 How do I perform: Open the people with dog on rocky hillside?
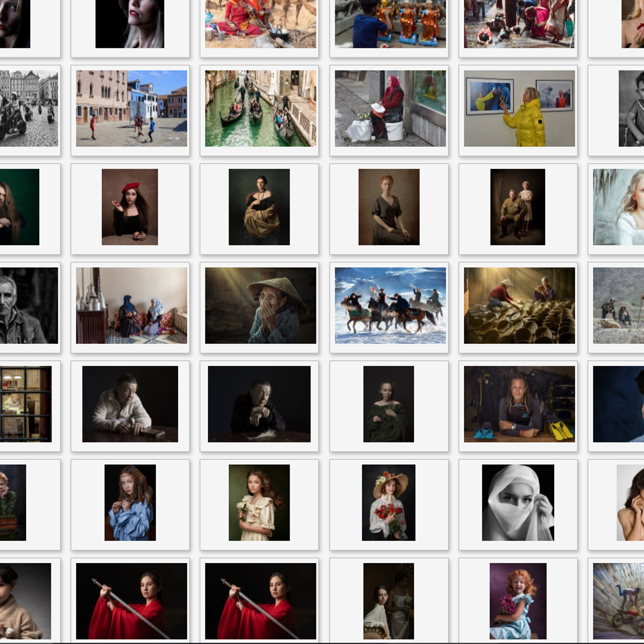click(618, 306)
